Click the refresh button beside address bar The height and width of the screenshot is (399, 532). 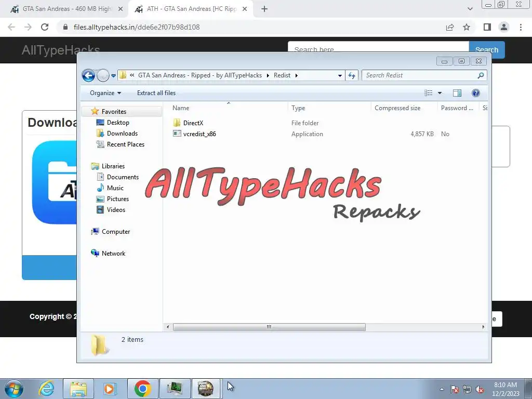[352, 76]
